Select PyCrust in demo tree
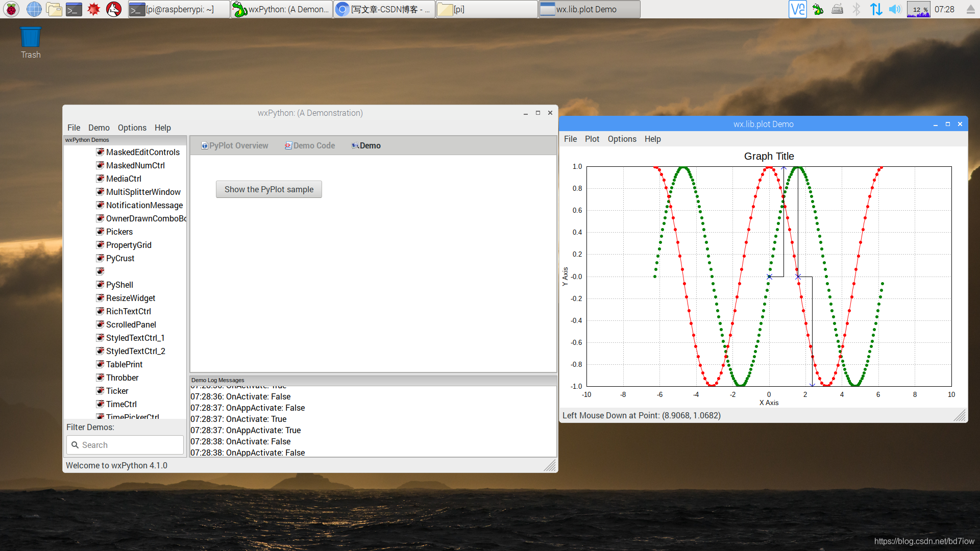 (x=120, y=258)
